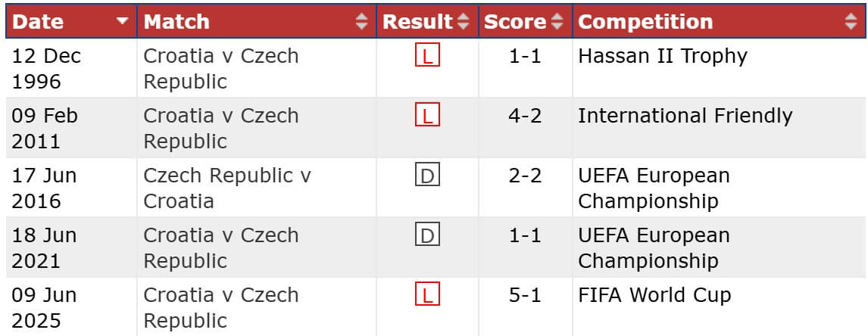The height and width of the screenshot is (336, 868).
Task: Click the Score column sort arrows
Action: tap(557, 22)
